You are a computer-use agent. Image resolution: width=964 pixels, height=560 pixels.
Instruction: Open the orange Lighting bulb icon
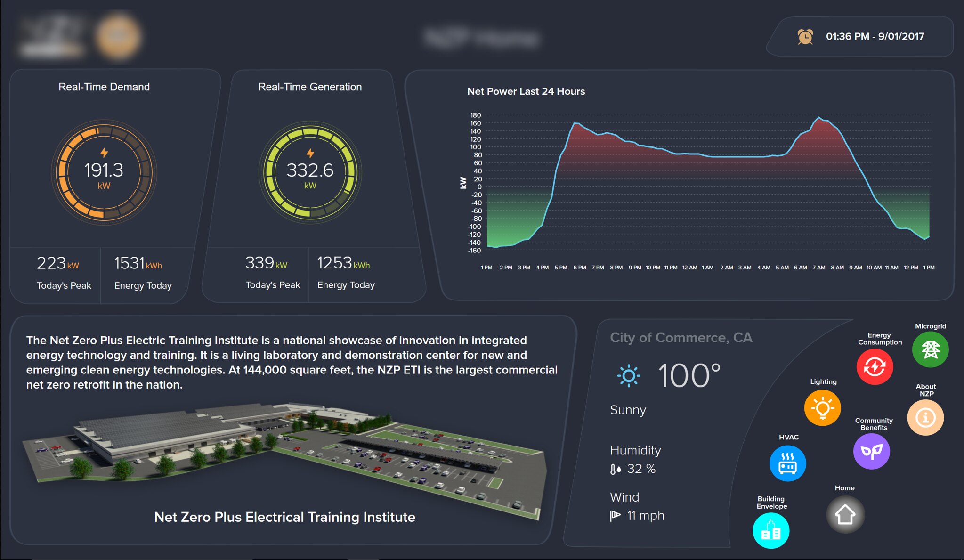click(x=822, y=408)
